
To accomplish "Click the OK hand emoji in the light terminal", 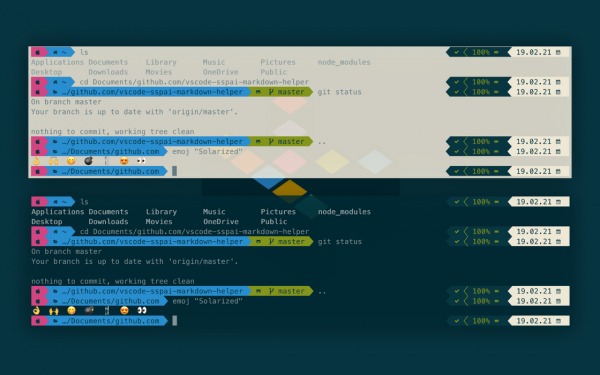I will (x=36, y=161).
